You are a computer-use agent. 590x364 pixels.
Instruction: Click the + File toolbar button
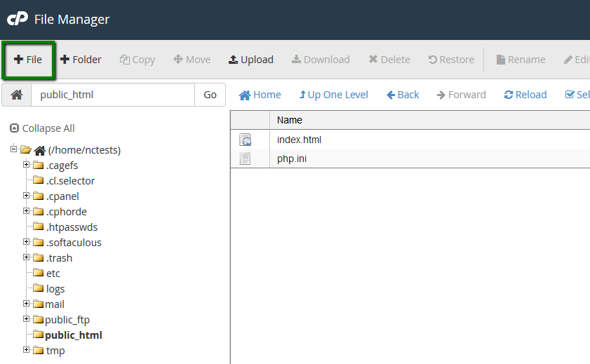pos(28,60)
